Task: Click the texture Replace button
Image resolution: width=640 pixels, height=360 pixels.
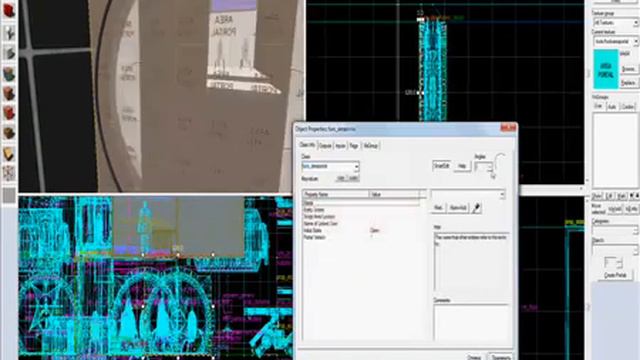Action: coord(629,83)
